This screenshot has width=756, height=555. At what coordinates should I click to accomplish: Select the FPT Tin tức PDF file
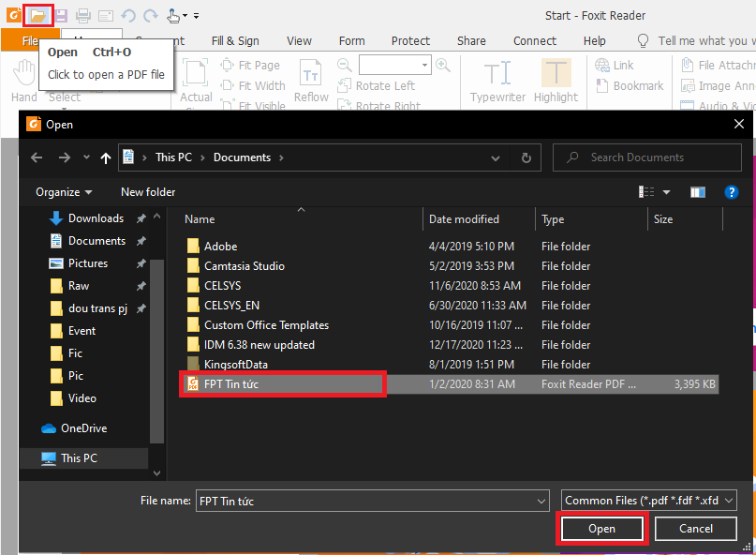point(449,384)
